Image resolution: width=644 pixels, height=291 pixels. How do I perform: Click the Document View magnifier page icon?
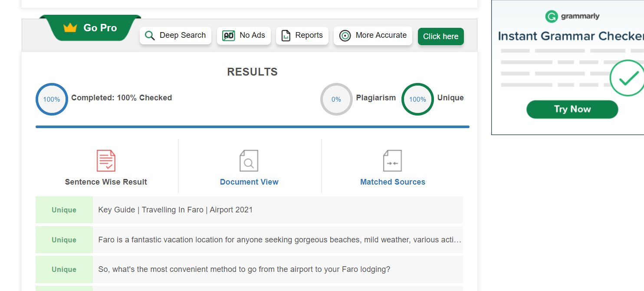[249, 161]
